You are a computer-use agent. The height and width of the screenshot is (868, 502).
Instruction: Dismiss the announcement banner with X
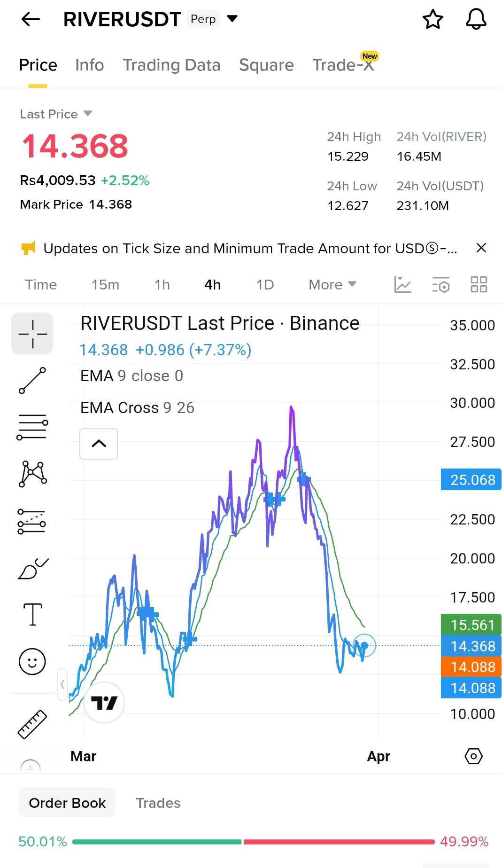(481, 248)
